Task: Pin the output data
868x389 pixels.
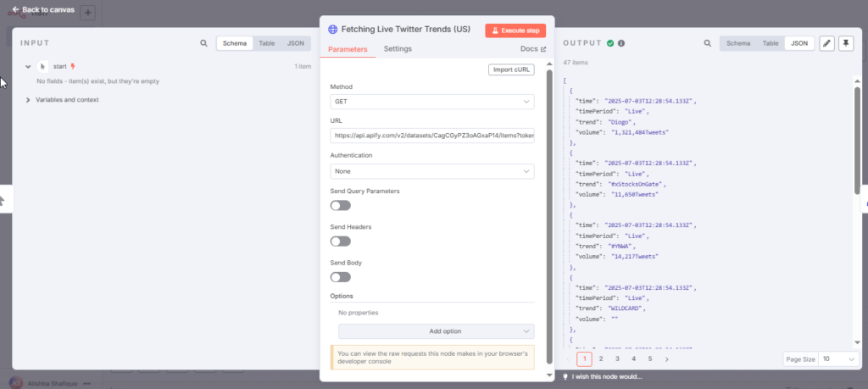Action: 846,43
